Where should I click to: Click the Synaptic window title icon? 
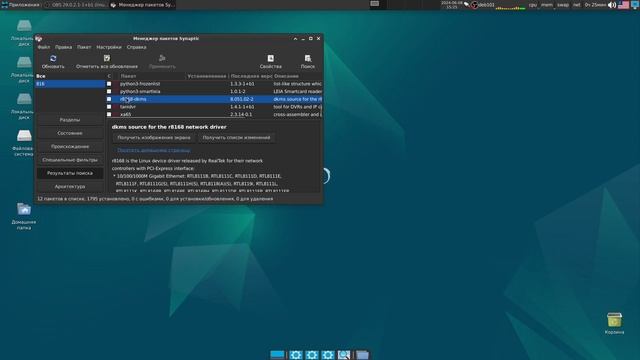point(39,38)
